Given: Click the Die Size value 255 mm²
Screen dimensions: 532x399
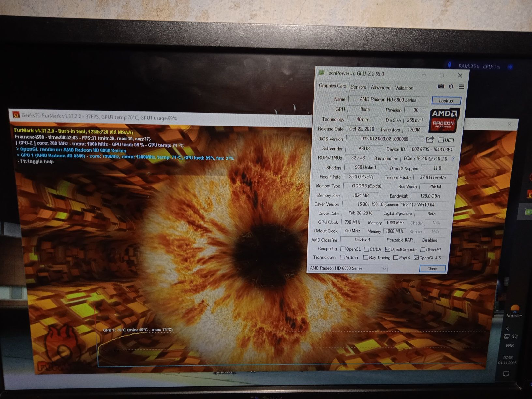Looking at the screenshot, I should [415, 120].
